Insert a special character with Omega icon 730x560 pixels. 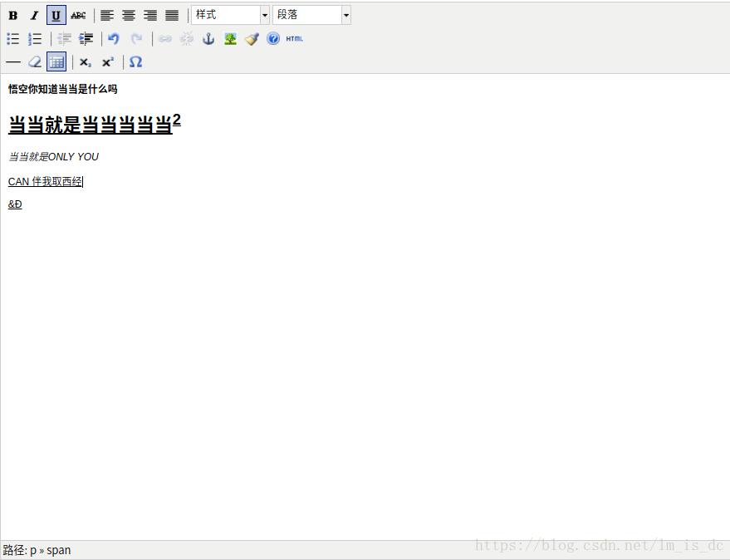(x=135, y=62)
